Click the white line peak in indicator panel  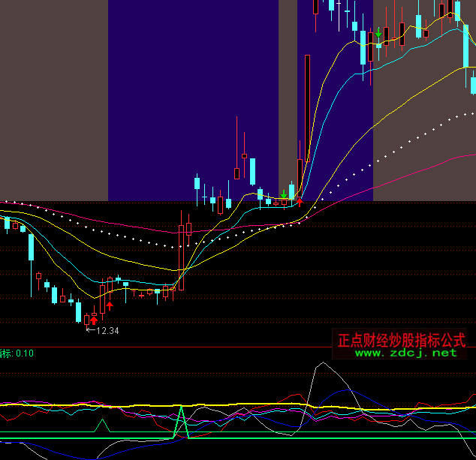coord(322,363)
